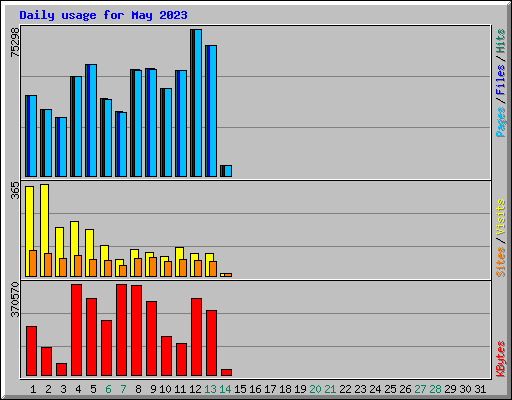Select the yellow visits bar for day 1
The width and height of the screenshot is (512, 400).
[29, 231]
